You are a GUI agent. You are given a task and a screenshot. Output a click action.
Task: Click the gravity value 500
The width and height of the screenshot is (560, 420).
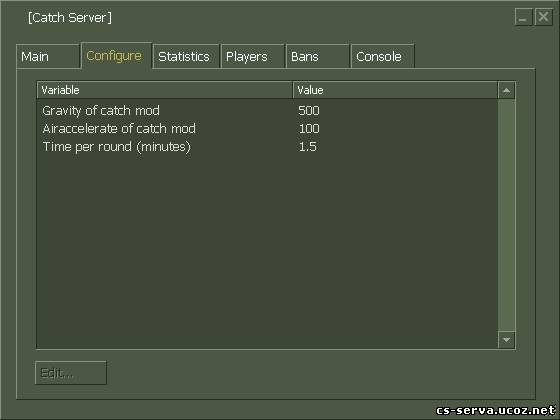[309, 111]
